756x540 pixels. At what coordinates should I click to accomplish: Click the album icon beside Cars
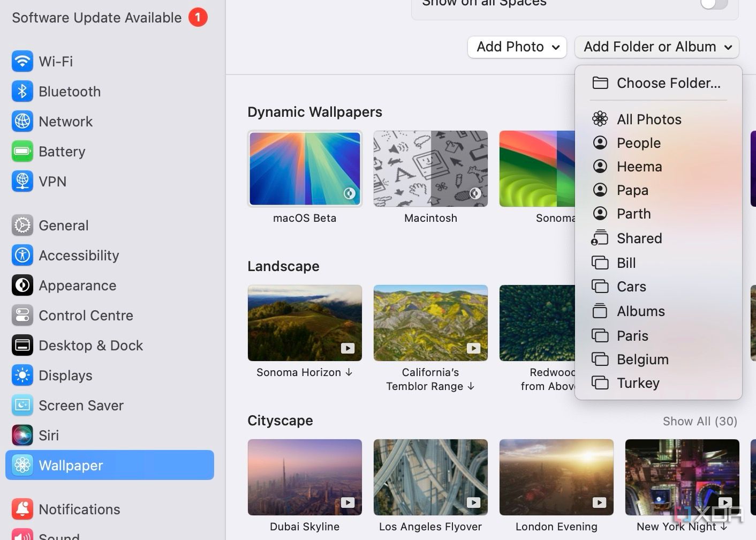click(600, 287)
